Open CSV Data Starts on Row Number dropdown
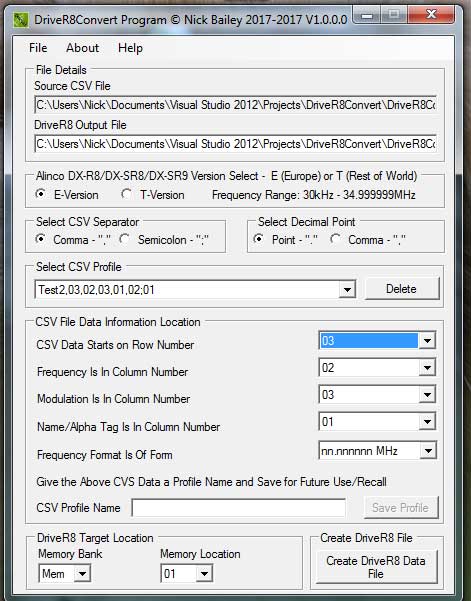Screen dimensions: 471x601 pyautogui.click(x=427, y=340)
